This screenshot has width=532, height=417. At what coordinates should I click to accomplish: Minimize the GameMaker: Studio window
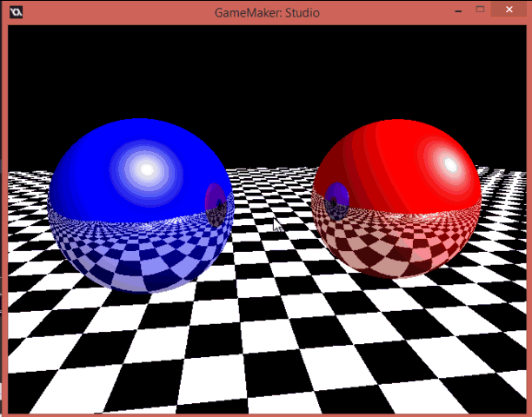click(x=458, y=11)
